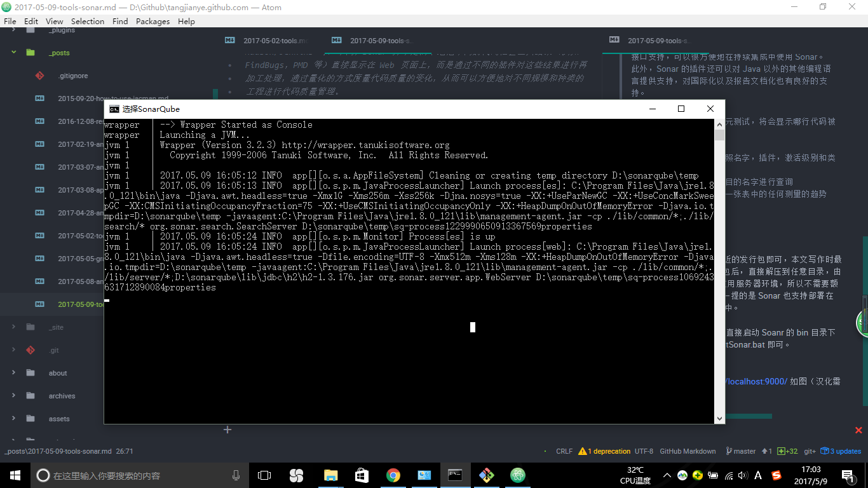868x488 pixels.
Task: Switch to the console window on taskbar
Action: [455, 475]
